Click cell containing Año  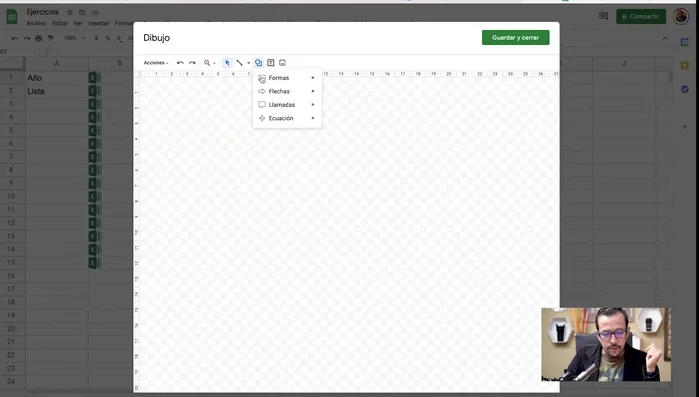(57, 78)
